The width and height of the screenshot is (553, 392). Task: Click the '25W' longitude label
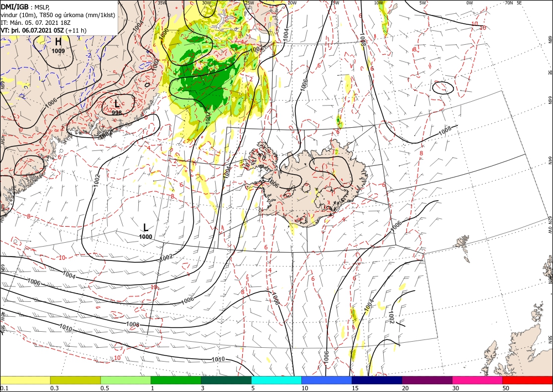point(249,3)
